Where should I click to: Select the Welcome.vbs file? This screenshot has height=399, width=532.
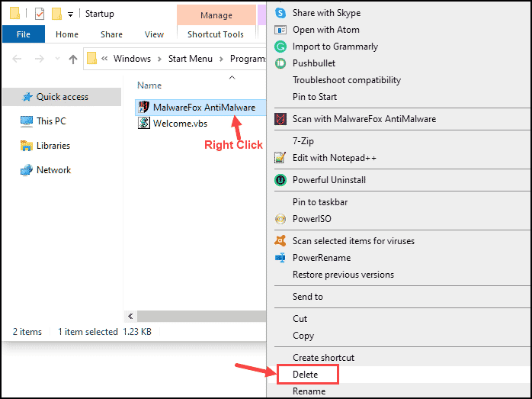click(173, 124)
